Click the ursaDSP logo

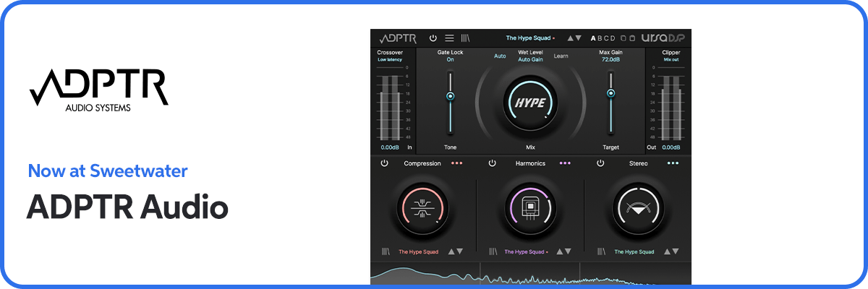pos(663,38)
